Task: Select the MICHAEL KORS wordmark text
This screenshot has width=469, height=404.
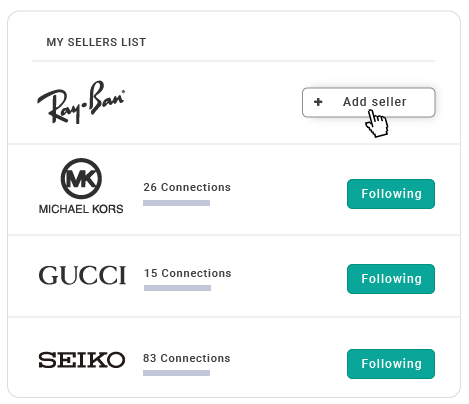Action: (x=81, y=209)
